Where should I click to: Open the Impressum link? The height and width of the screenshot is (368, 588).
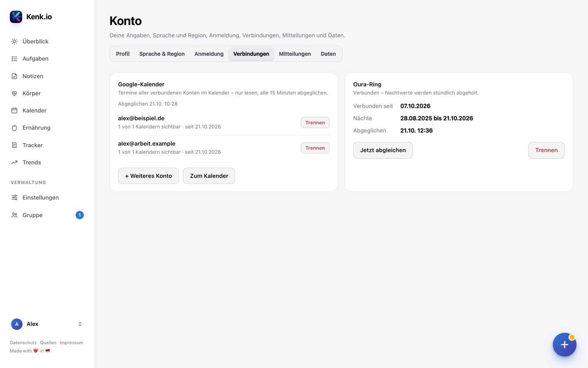71,343
